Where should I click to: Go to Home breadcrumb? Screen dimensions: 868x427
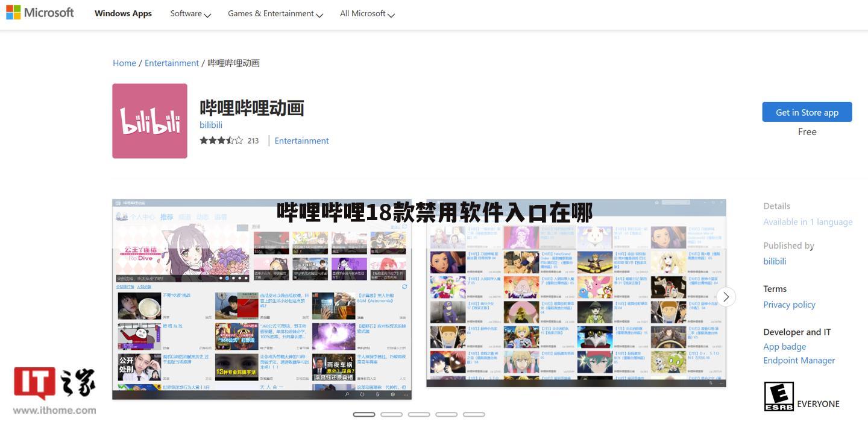(x=124, y=63)
